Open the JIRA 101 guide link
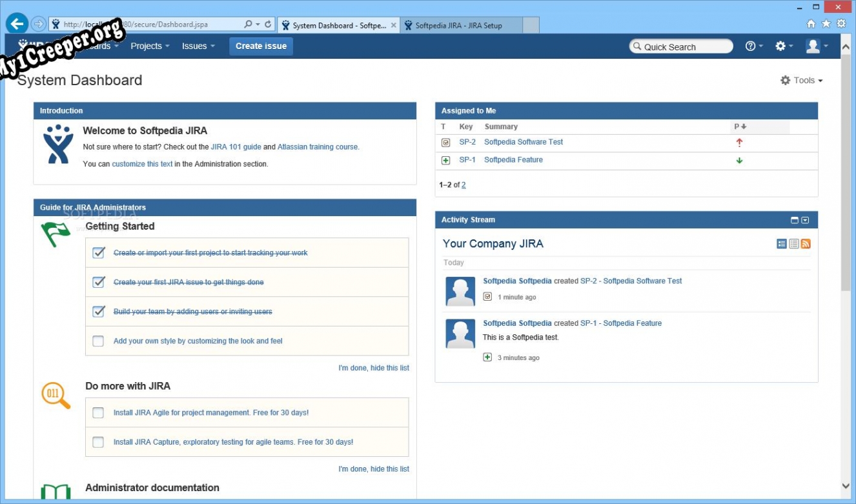Viewport: 856px width, 504px height. 236,147
